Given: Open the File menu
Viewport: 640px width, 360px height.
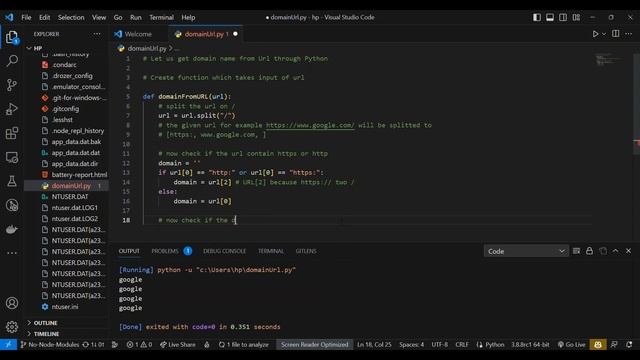Looking at the screenshot, I should pos(26,17).
